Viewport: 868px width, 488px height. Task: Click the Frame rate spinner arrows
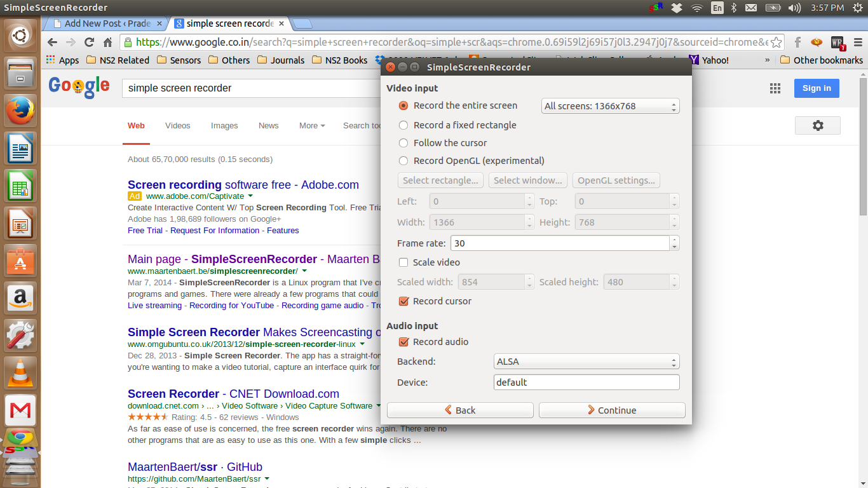[675, 243]
